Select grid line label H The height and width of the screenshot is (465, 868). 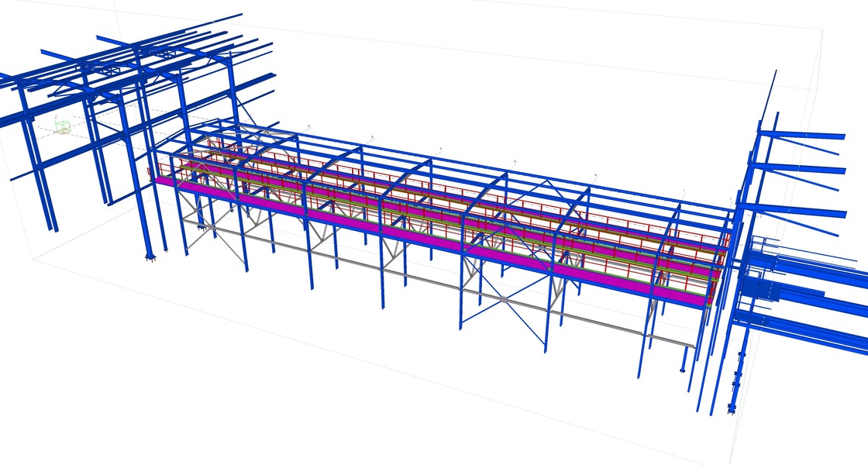[x=595, y=175]
